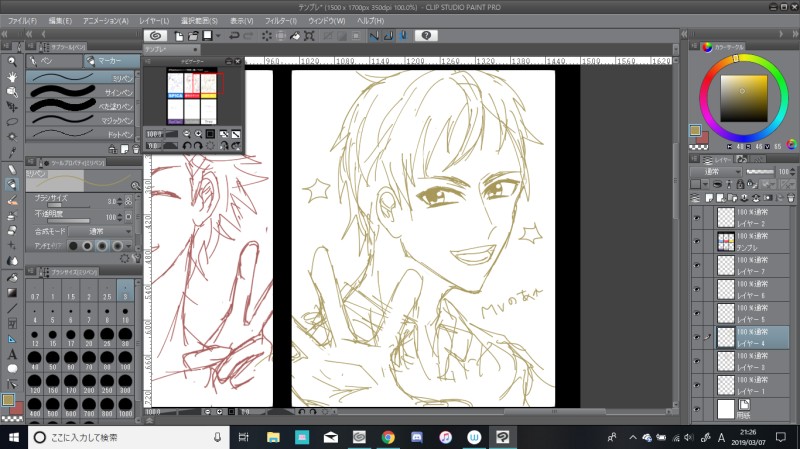This screenshot has height=449, width=800.
Task: Select the Text tool (A)
Action: [x=12, y=354]
